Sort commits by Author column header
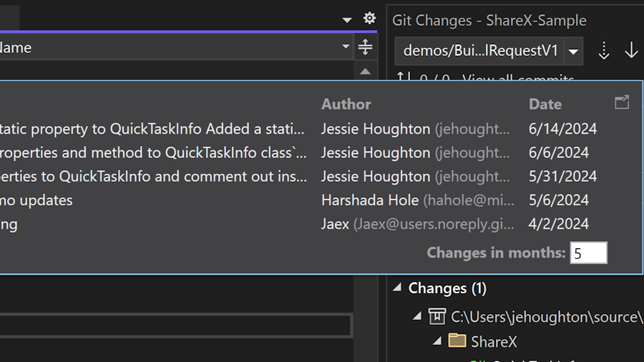The height and width of the screenshot is (362, 644). (x=346, y=104)
